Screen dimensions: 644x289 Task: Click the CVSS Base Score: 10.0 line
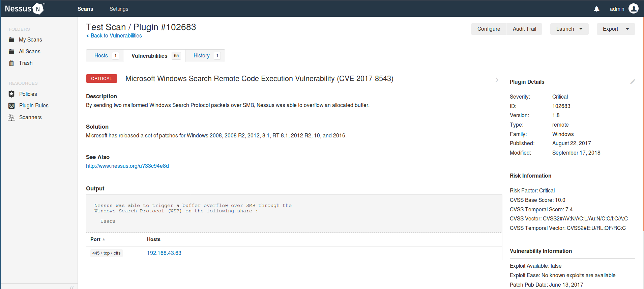click(x=537, y=200)
